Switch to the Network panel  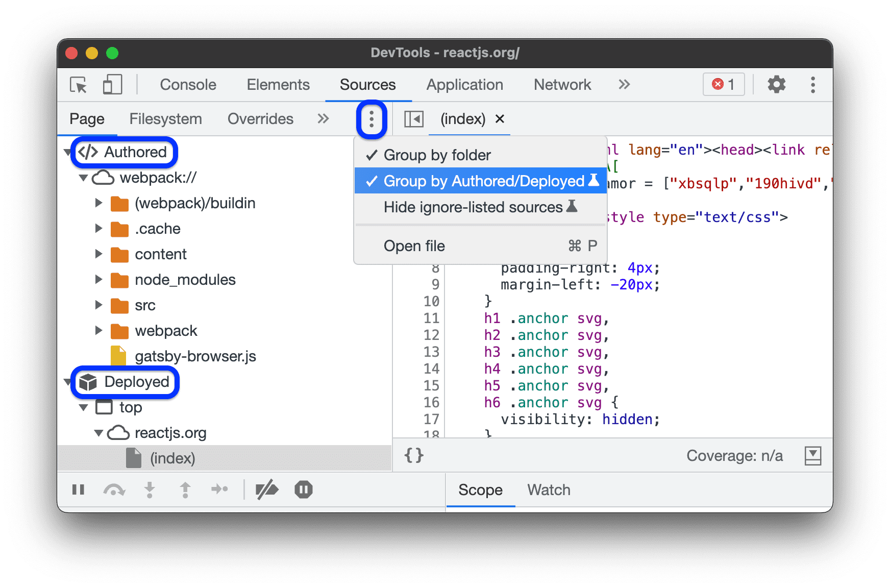click(562, 85)
